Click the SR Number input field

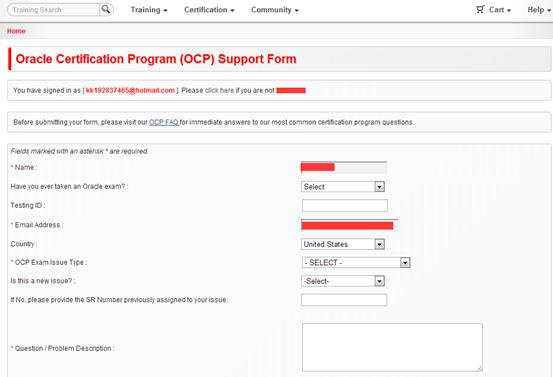point(344,300)
